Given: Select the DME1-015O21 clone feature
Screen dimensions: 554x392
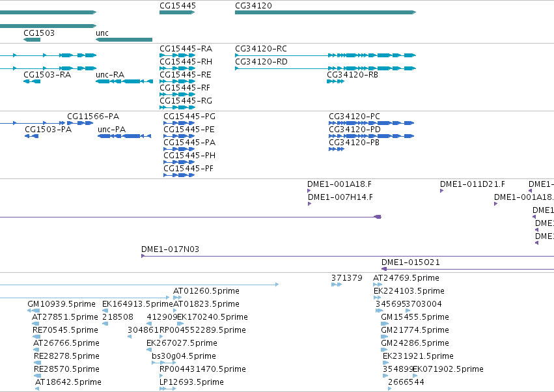Looking at the screenshot, I should pos(468,269).
